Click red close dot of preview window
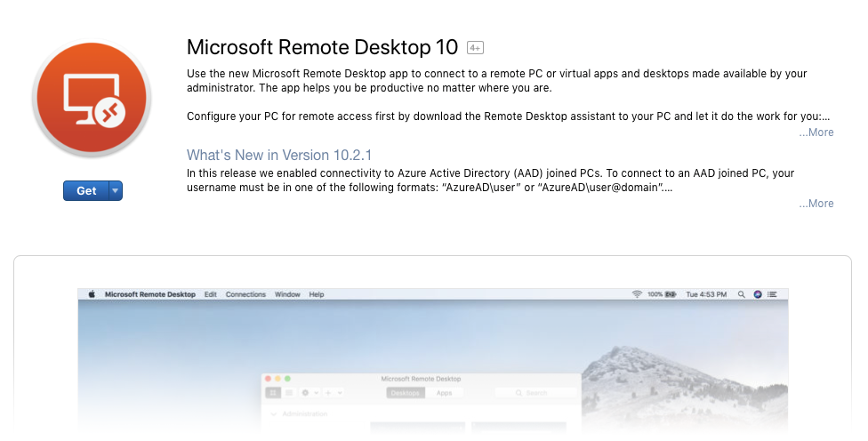The height and width of the screenshot is (441, 868). point(268,379)
